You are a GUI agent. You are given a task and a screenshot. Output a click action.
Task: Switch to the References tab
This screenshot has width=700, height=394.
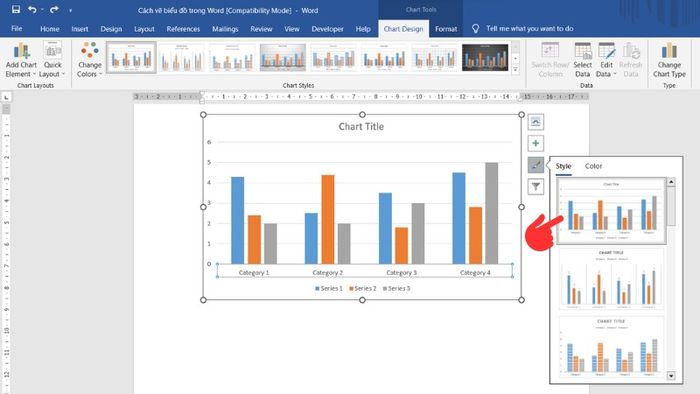tap(183, 29)
